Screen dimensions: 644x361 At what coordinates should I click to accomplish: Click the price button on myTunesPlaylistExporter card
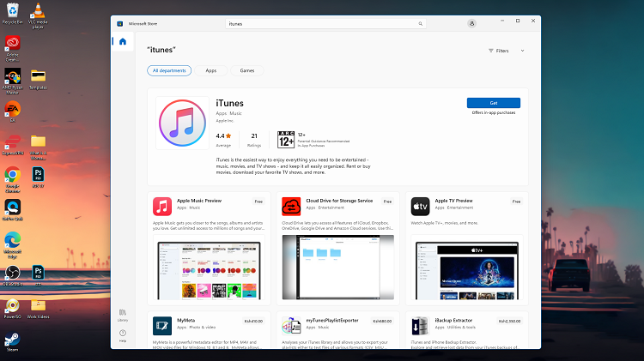[382, 322]
